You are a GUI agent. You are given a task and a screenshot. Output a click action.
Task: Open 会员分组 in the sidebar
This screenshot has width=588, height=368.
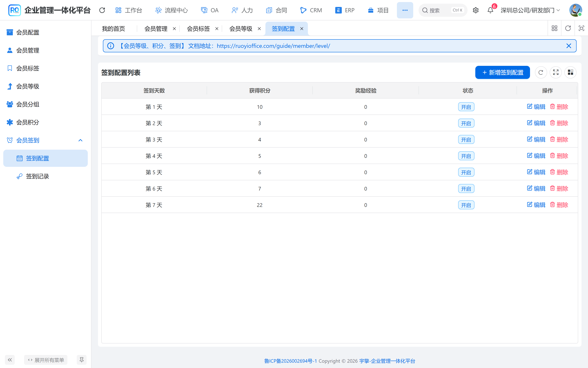click(46, 104)
